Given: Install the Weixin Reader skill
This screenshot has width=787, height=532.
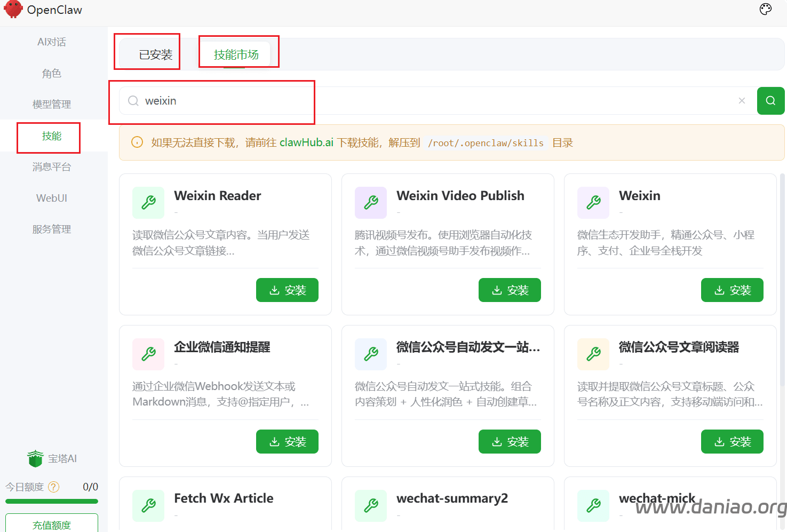Looking at the screenshot, I should [x=287, y=290].
